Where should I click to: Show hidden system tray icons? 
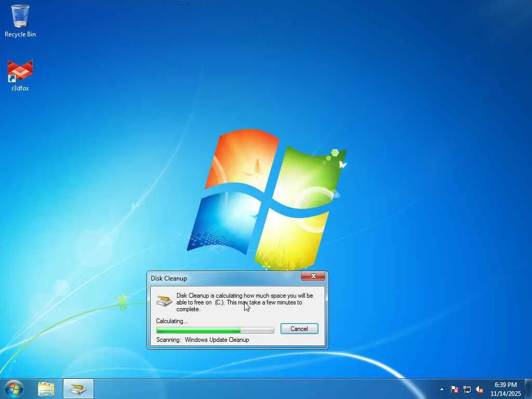pos(442,389)
